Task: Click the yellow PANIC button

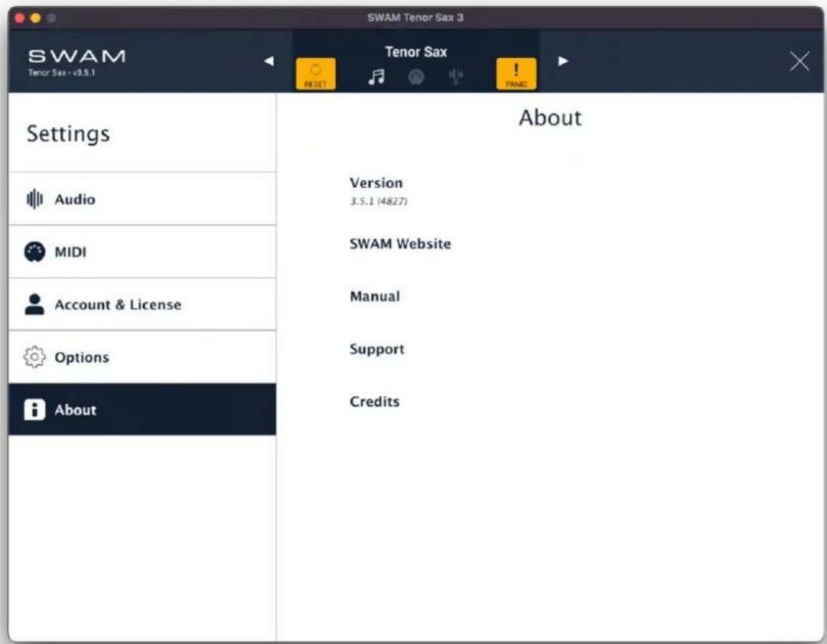Action: coord(516,74)
